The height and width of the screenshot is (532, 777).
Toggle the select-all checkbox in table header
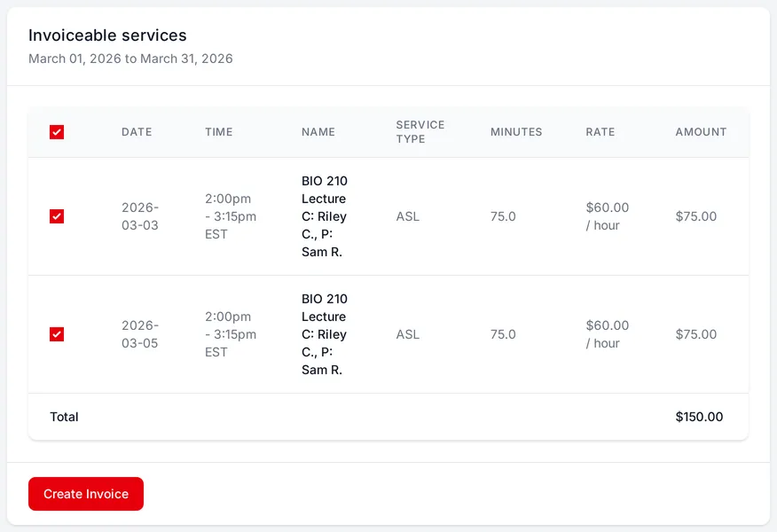[57, 132]
